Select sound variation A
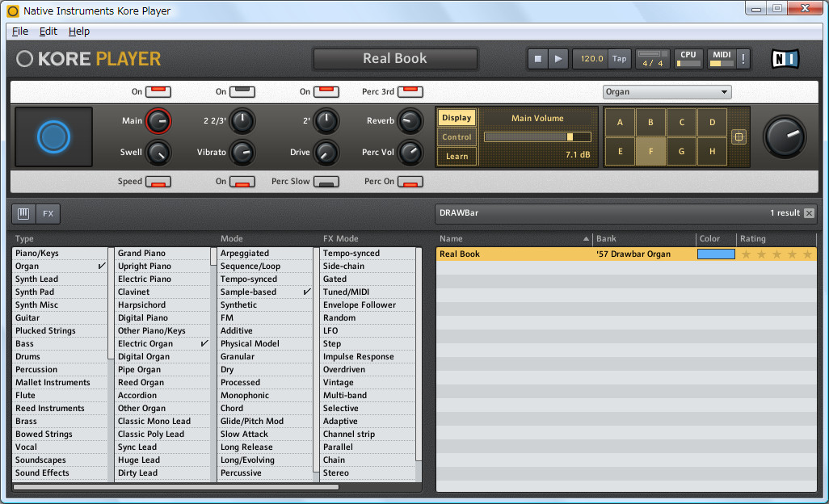This screenshot has width=829, height=504. [x=620, y=122]
